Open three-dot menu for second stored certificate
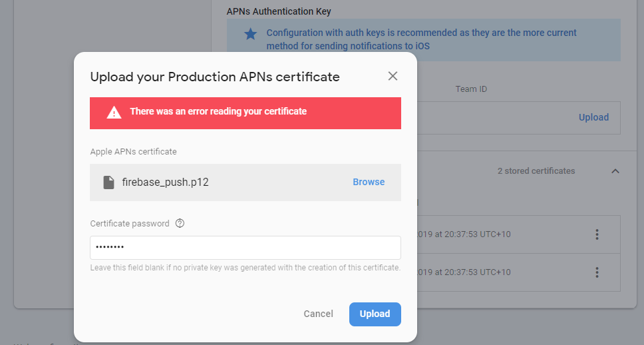The height and width of the screenshot is (345, 644). 597,272
